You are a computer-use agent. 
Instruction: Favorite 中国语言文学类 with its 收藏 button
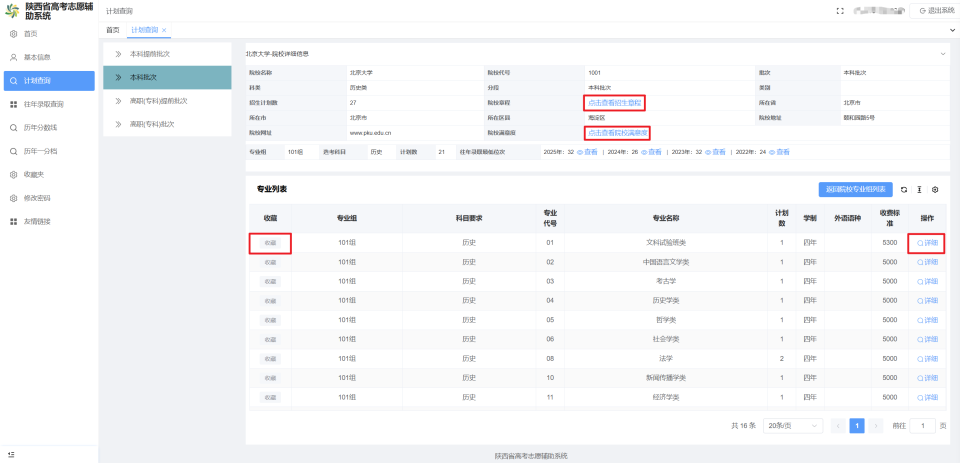click(x=270, y=262)
